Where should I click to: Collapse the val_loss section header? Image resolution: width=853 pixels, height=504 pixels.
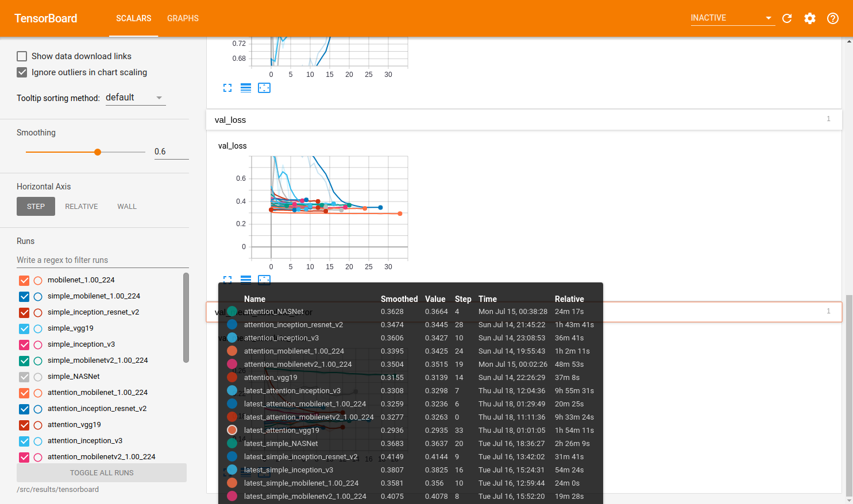(524, 120)
